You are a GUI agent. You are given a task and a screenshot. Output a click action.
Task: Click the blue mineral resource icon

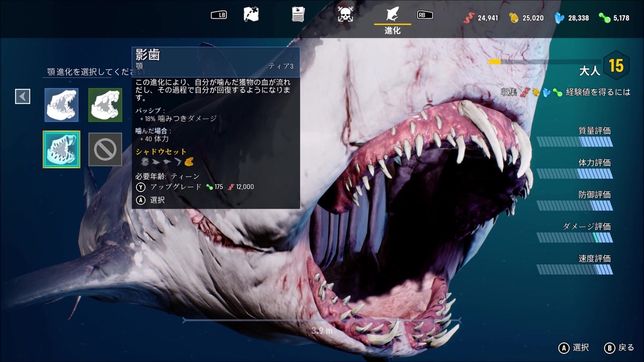tap(559, 18)
